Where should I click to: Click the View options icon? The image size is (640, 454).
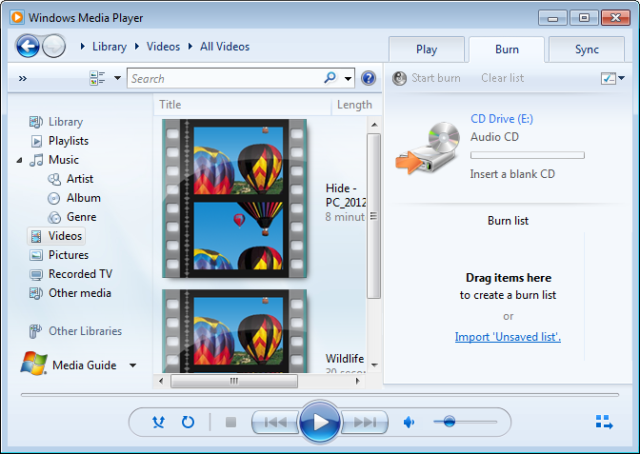click(x=97, y=78)
